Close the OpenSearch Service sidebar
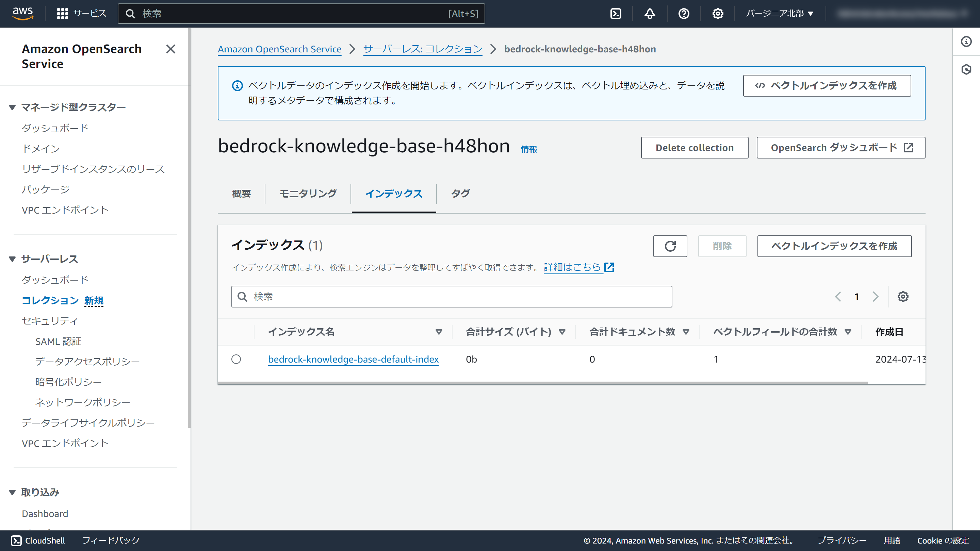The width and height of the screenshot is (980, 551). pos(171,49)
